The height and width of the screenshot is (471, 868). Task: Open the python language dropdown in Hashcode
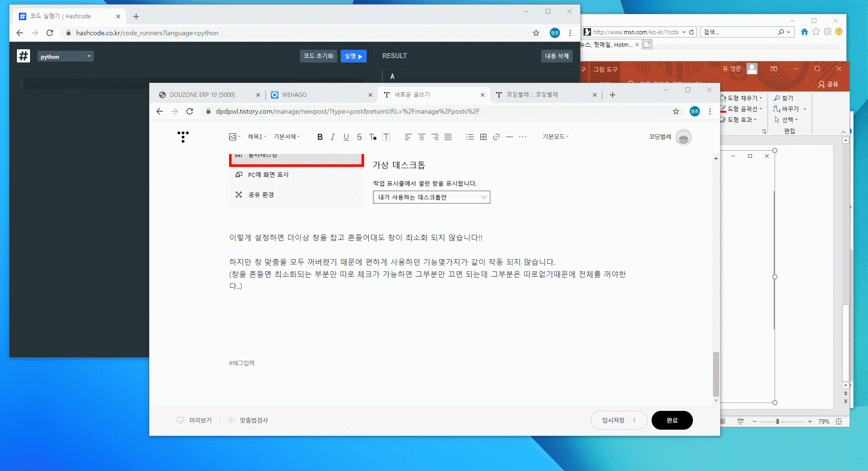coord(66,56)
